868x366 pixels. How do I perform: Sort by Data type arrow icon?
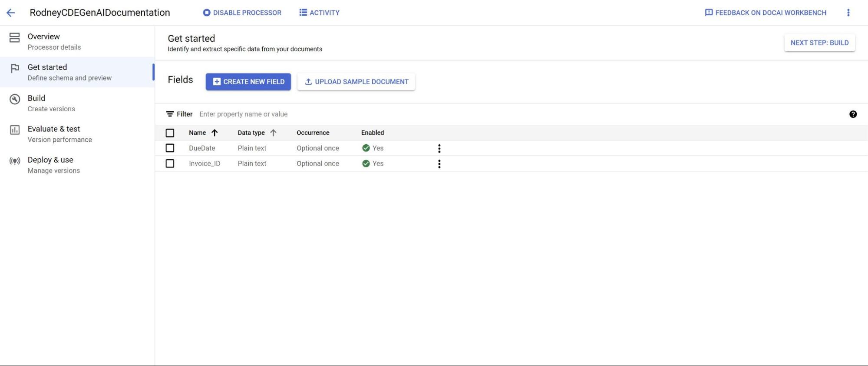click(x=273, y=133)
